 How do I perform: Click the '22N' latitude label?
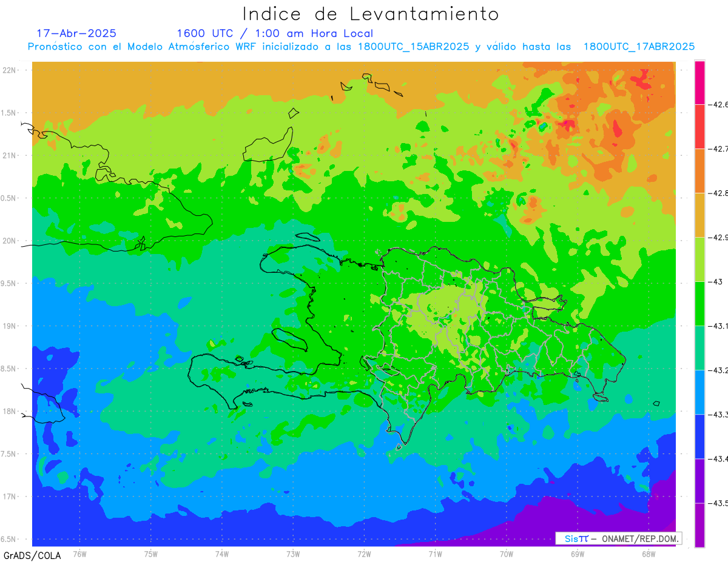[x=10, y=70]
